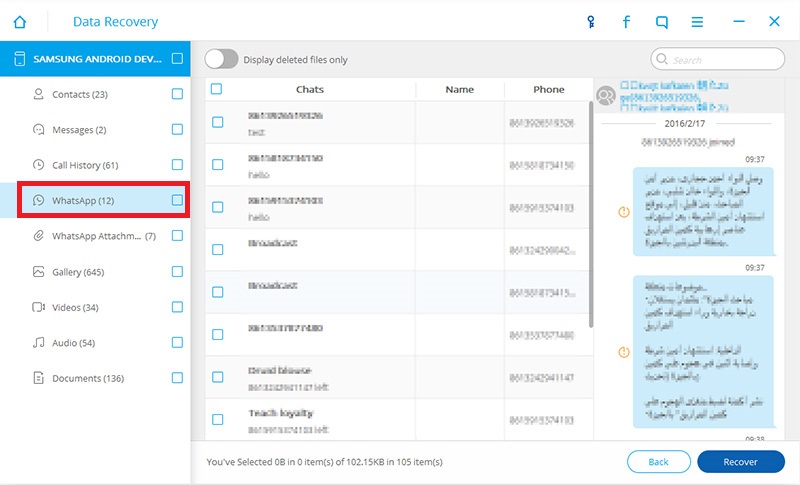The image size is (800, 485).
Task: Check the Contacts (23) checkbox
Action: coord(177,94)
